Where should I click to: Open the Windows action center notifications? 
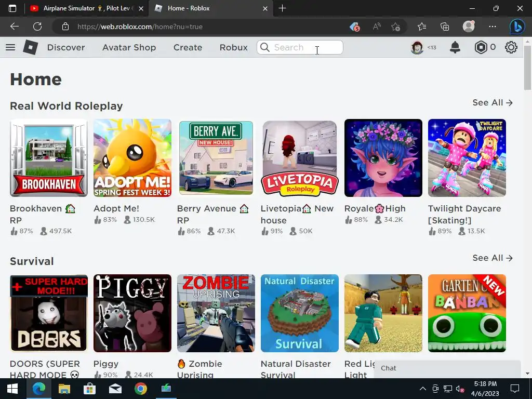[x=515, y=389]
